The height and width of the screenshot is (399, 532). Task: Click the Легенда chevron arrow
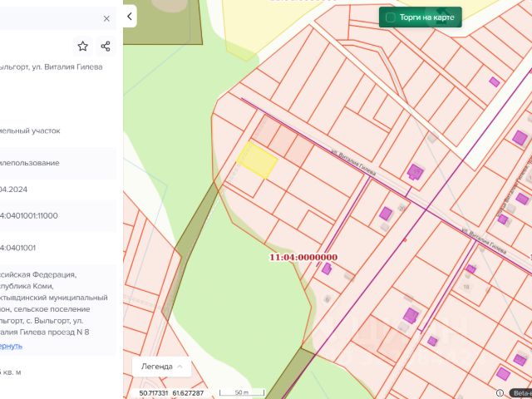180,367
